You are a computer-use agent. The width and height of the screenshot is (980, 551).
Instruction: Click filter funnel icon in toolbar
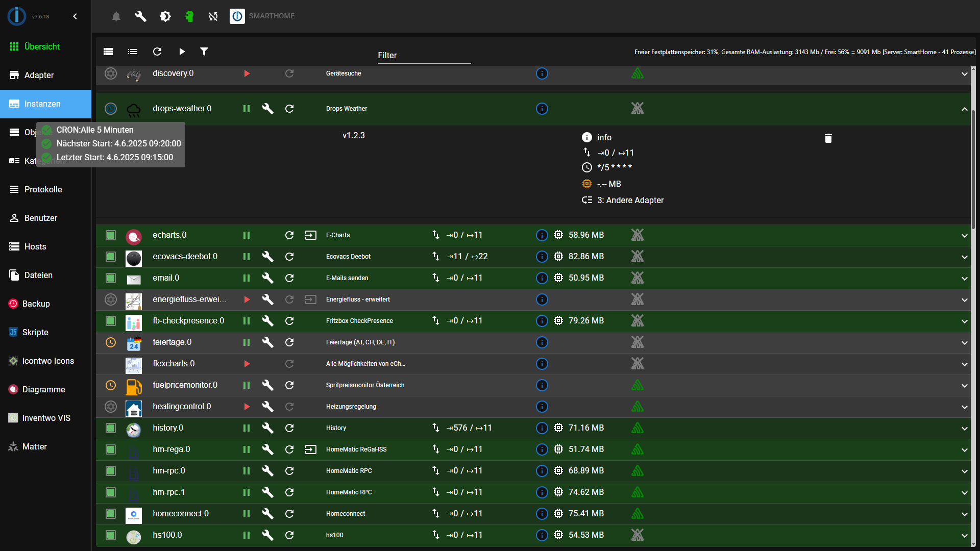[x=204, y=52]
